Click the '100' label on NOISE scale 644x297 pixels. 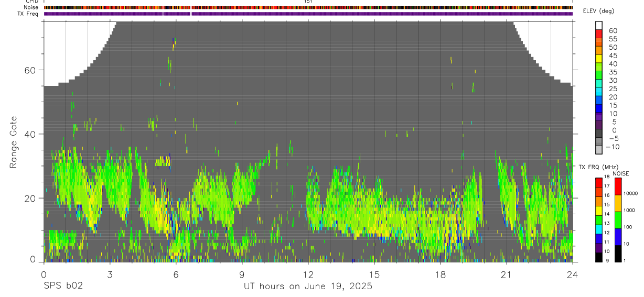tap(628, 227)
